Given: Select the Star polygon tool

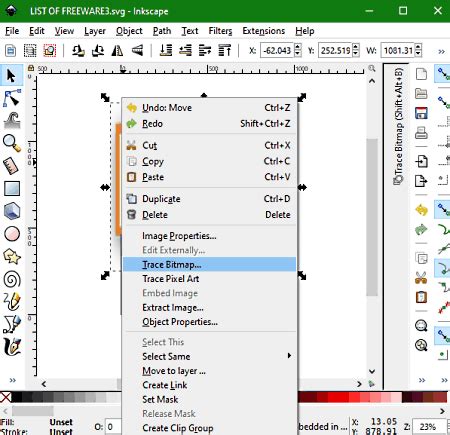Looking at the screenshot, I should tap(11, 257).
